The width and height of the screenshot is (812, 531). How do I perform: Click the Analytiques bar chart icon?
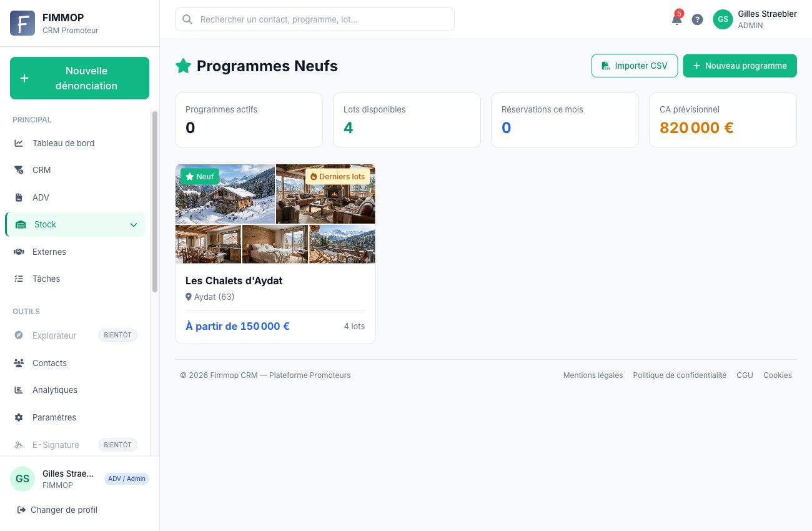(x=19, y=390)
